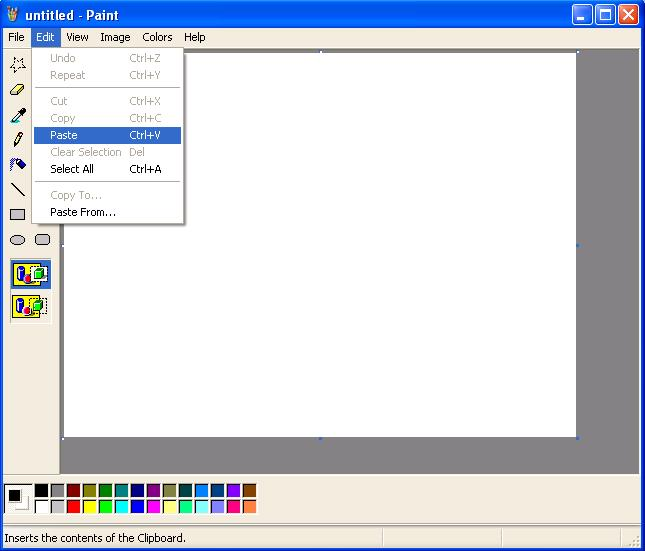Pick the dark gray color swatch
This screenshot has height=551, width=645.
(58, 491)
